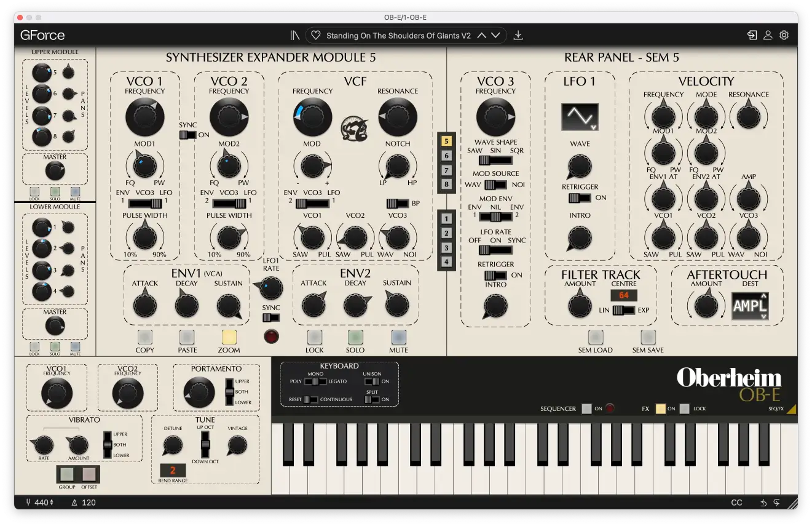Click the GROUP button
The height and width of the screenshot is (526, 812).
coord(67,474)
